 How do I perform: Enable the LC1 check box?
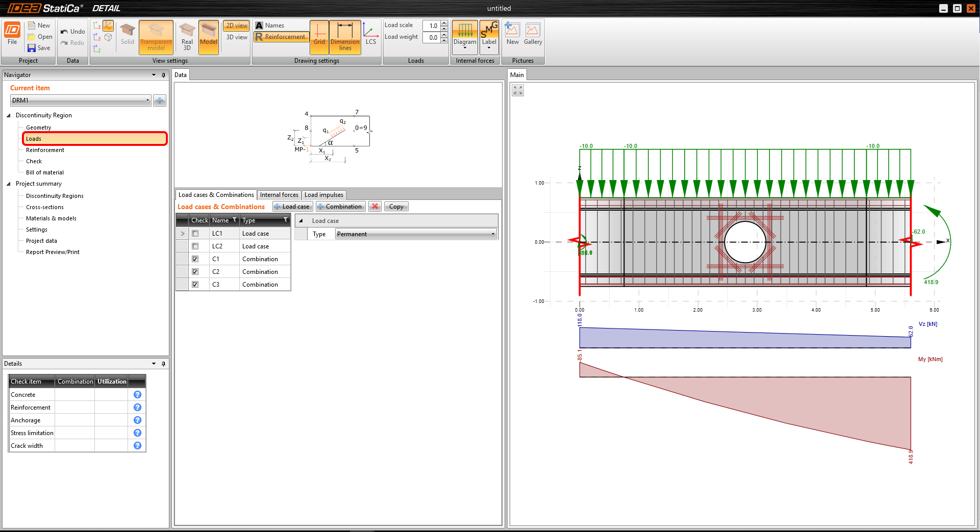195,234
